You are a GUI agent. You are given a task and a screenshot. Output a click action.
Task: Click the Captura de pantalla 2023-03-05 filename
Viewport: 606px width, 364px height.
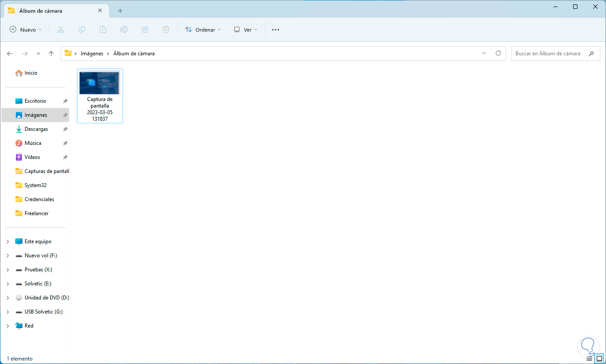100,109
